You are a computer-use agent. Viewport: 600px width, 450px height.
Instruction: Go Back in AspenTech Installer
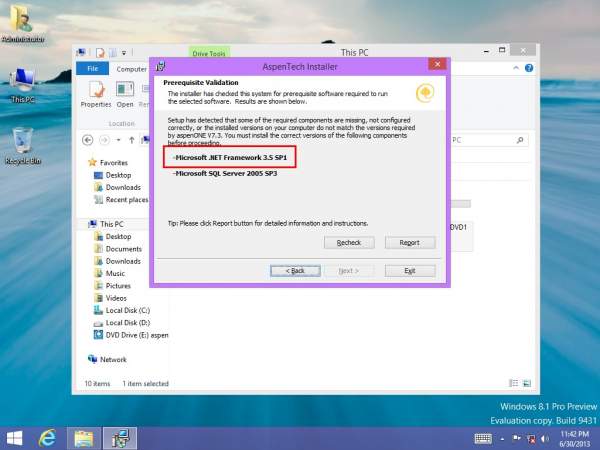click(295, 271)
